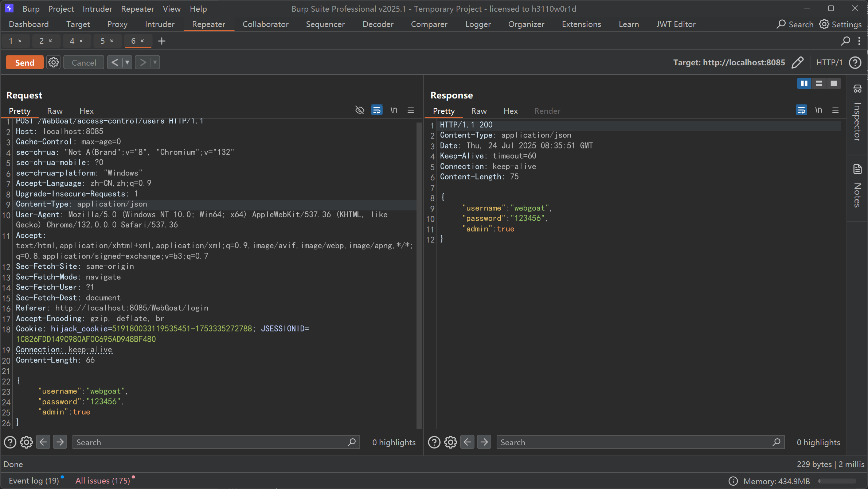Run request search magnifier icon

click(x=352, y=442)
